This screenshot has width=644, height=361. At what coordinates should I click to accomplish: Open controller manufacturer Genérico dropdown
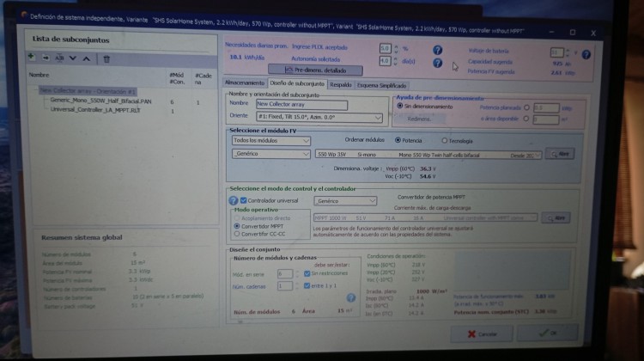tap(345, 201)
